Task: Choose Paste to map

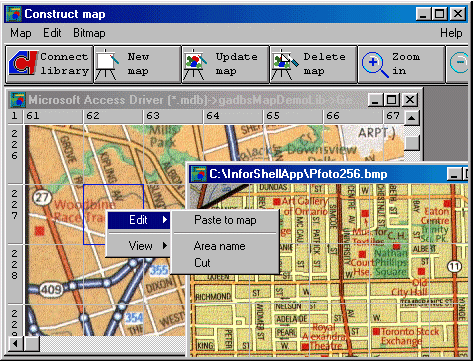Action: point(225,220)
